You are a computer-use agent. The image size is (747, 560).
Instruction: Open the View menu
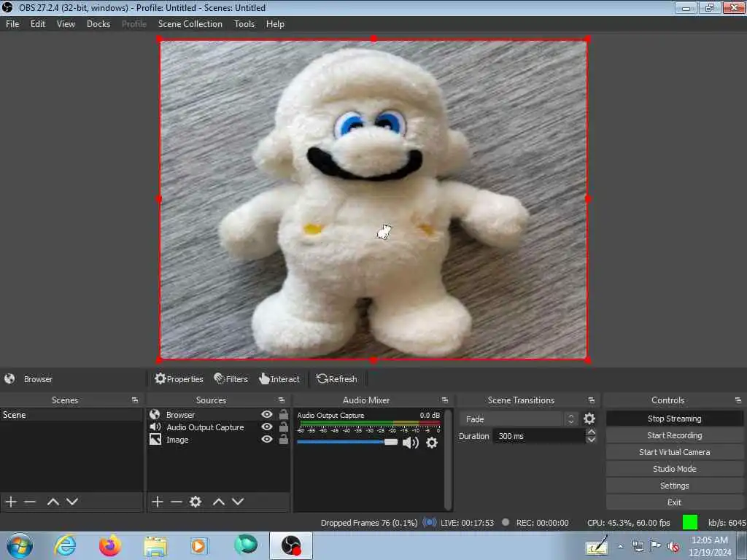coord(66,24)
